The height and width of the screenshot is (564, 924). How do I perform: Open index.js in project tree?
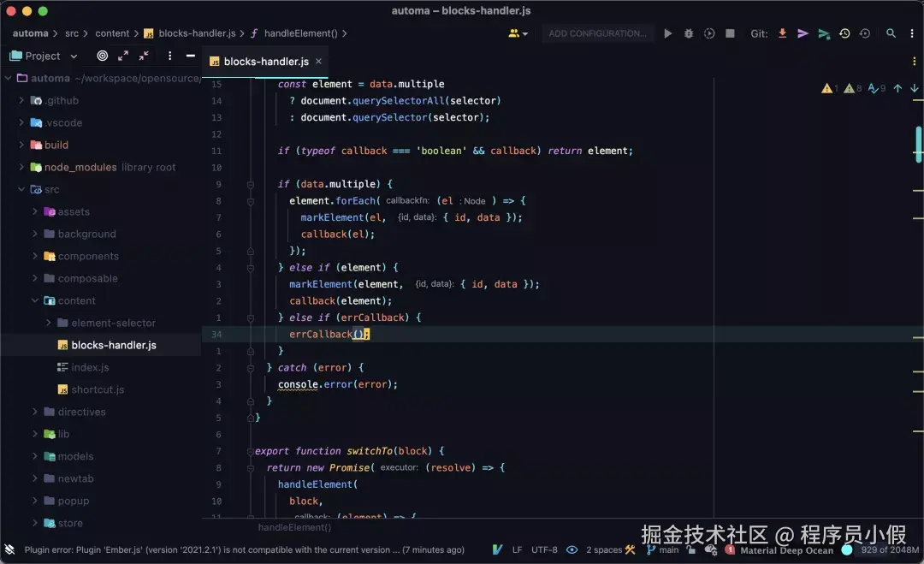point(90,367)
